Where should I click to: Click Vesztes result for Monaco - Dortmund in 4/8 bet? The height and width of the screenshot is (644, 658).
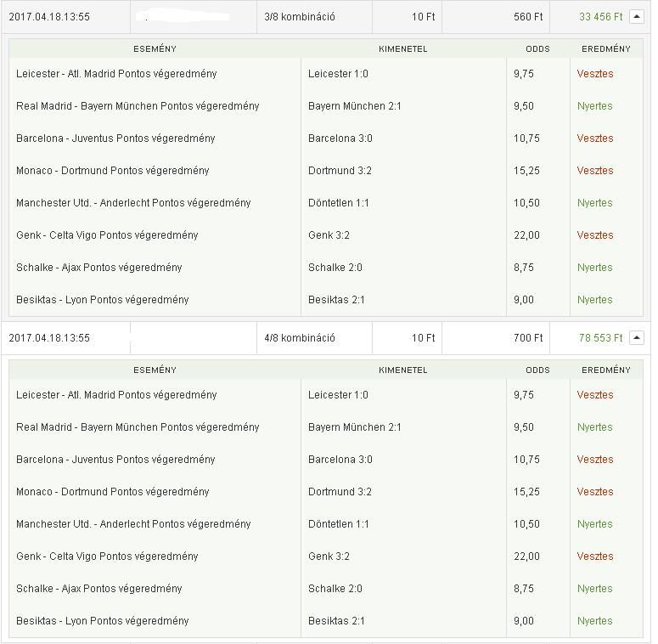[594, 492]
